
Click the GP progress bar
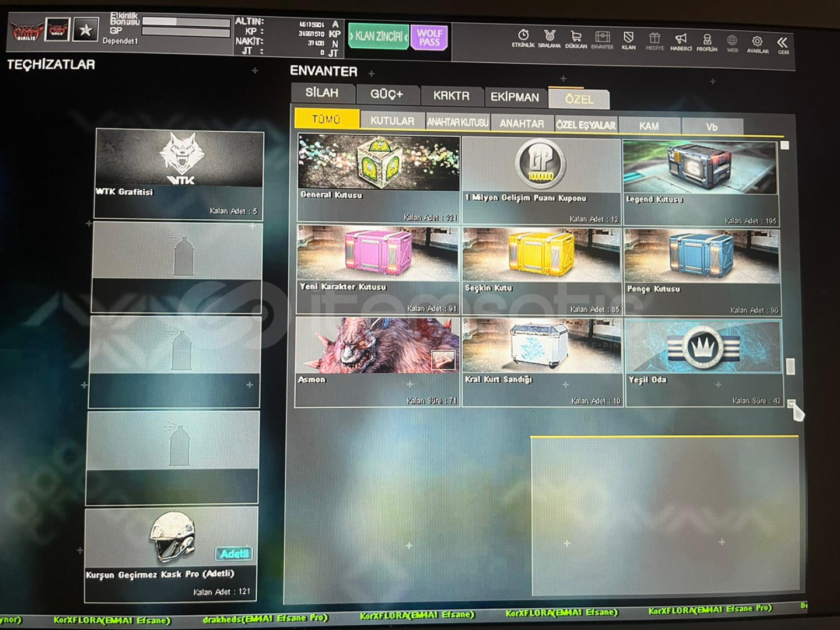click(186, 32)
